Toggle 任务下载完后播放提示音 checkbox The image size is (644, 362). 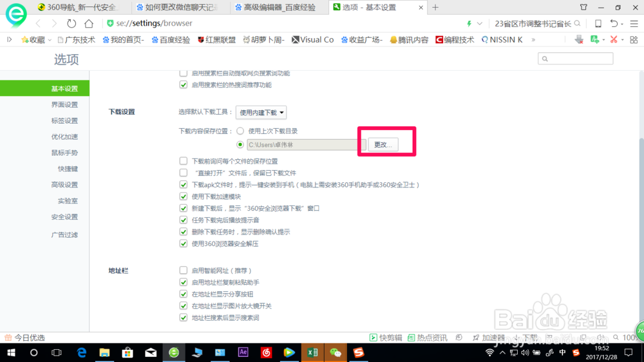tap(183, 220)
